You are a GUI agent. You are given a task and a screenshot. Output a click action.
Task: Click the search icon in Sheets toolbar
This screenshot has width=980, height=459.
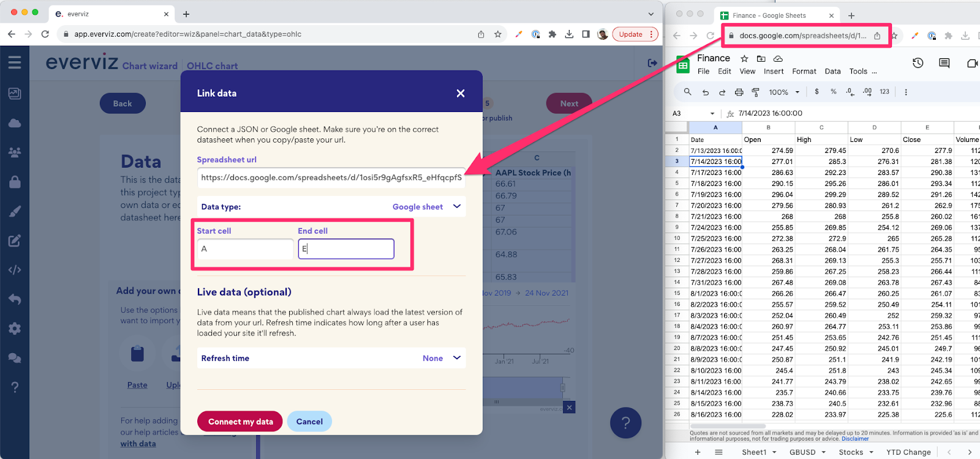pos(688,92)
